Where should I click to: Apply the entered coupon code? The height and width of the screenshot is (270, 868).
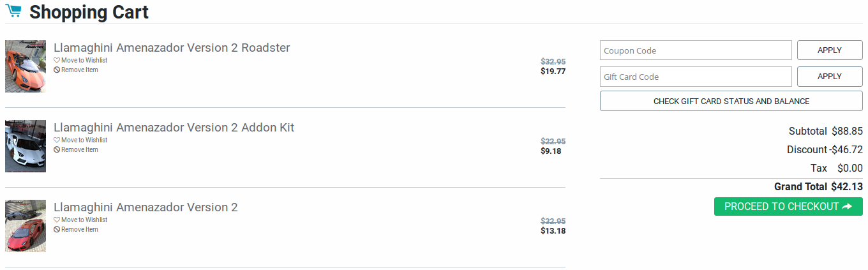click(830, 50)
